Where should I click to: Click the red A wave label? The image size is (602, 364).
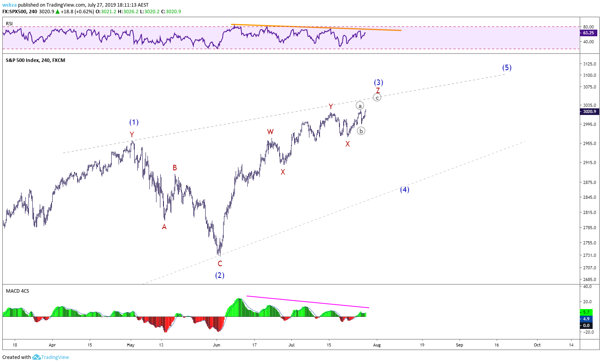pyautogui.click(x=164, y=227)
